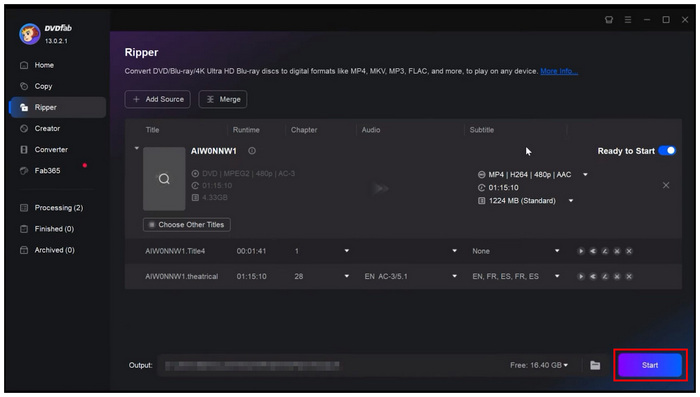Click the Add Source button
This screenshot has height=397, width=700.
pyautogui.click(x=158, y=99)
